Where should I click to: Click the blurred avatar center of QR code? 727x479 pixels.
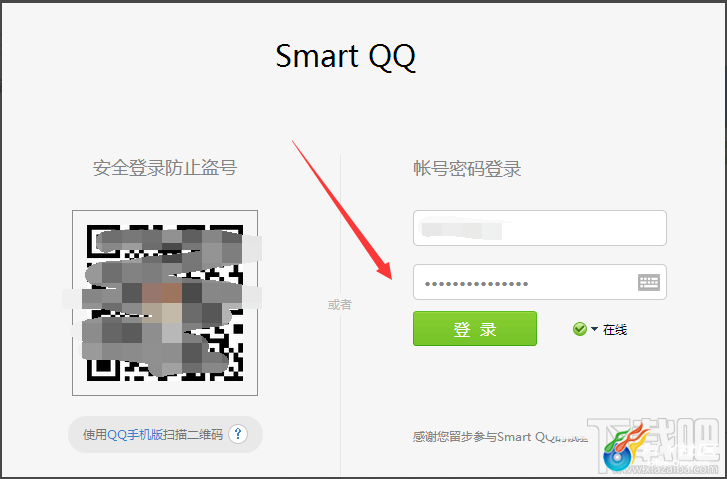162,303
